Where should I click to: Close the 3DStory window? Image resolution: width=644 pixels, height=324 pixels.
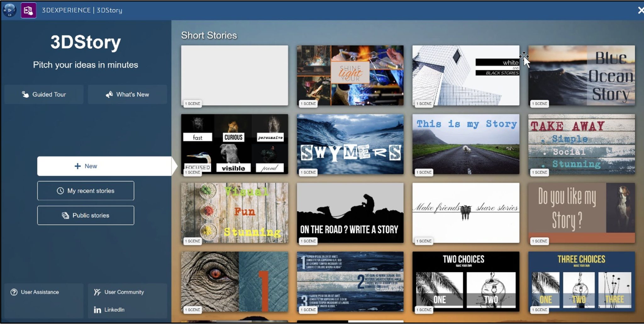click(641, 10)
